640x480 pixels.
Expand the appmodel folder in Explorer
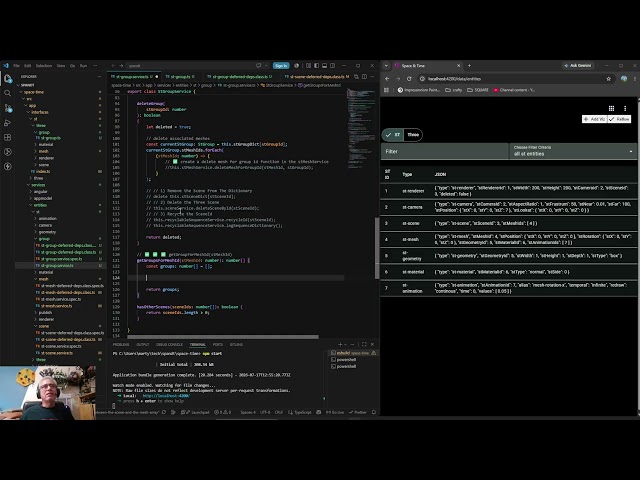[43, 198]
